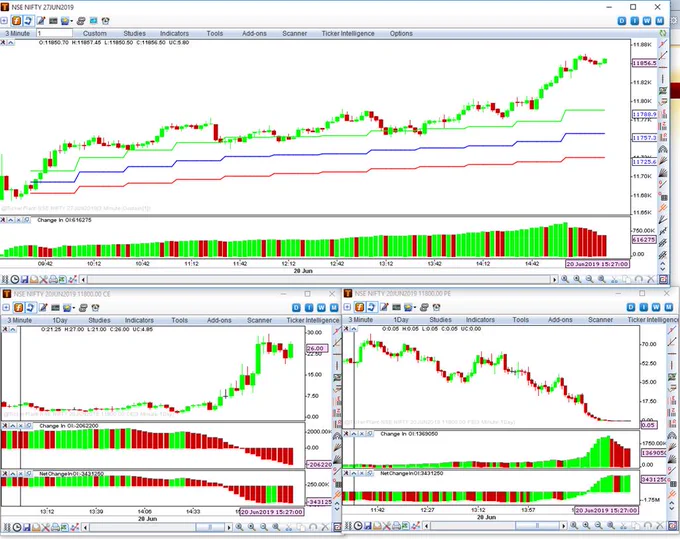Save the CE chart with the floppy disk icon

point(26,527)
